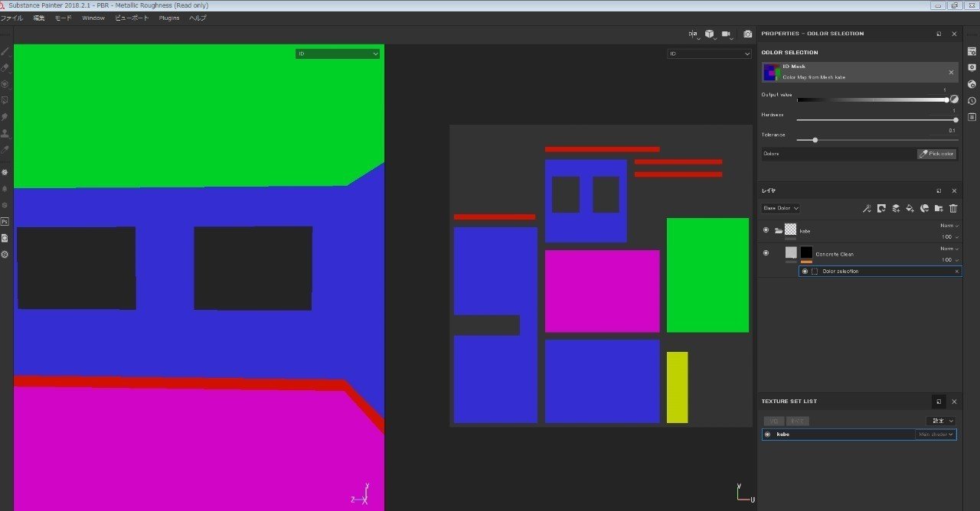Add a fill layer with bucket icon
Viewport: 980px width, 511px height.
(x=910, y=208)
